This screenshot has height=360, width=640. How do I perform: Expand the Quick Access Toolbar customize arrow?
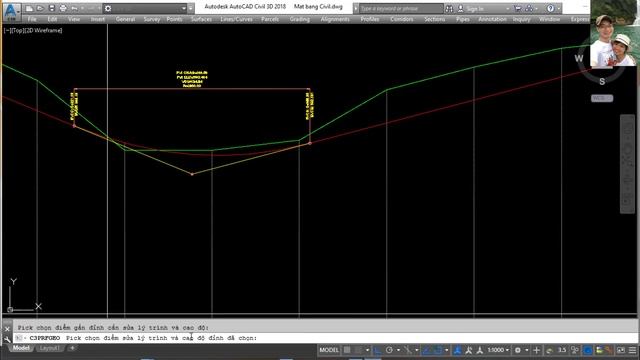pos(191,8)
